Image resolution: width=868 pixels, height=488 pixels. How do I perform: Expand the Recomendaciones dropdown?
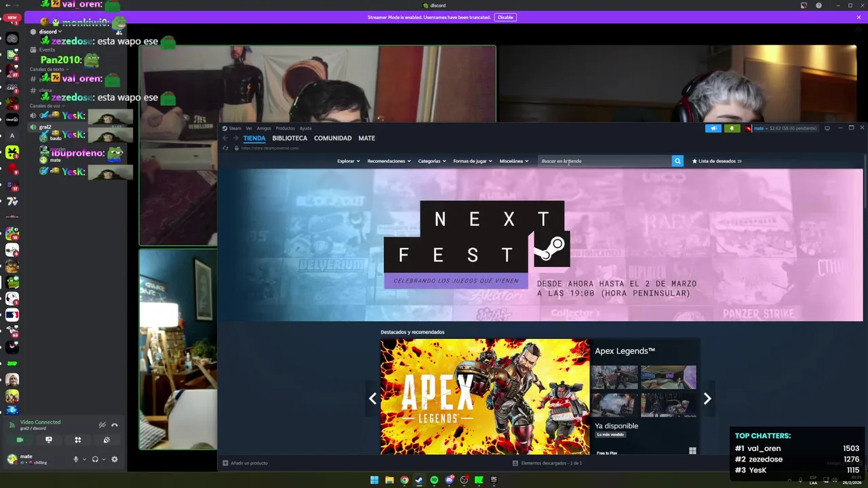click(x=389, y=161)
